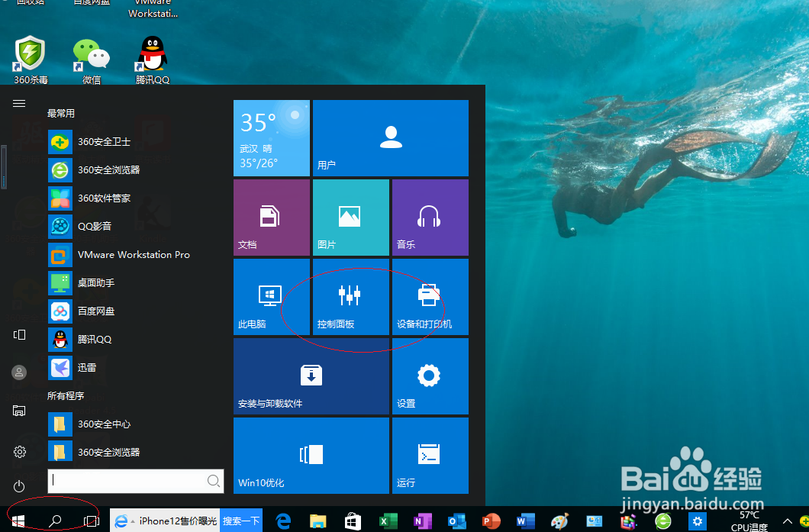Click the magnifier icon in search box
Image resolution: width=809 pixels, height=532 pixels.
214,481
